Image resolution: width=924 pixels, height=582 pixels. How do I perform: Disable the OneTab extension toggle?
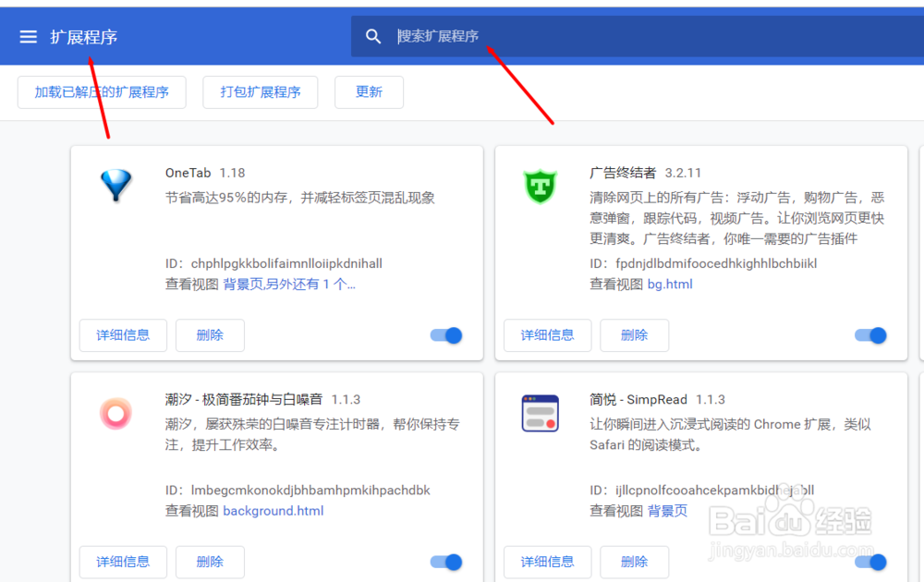coord(446,335)
